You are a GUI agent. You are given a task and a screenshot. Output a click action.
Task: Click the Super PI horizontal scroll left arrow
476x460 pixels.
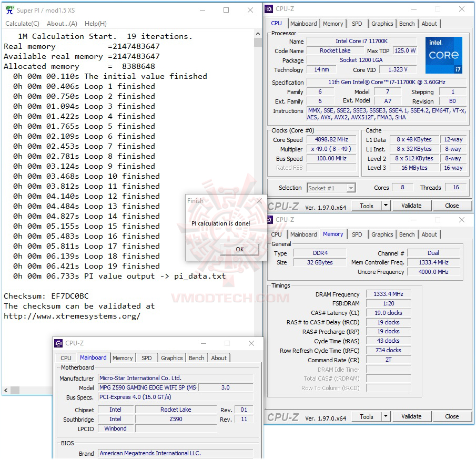pyautogui.click(x=6, y=390)
